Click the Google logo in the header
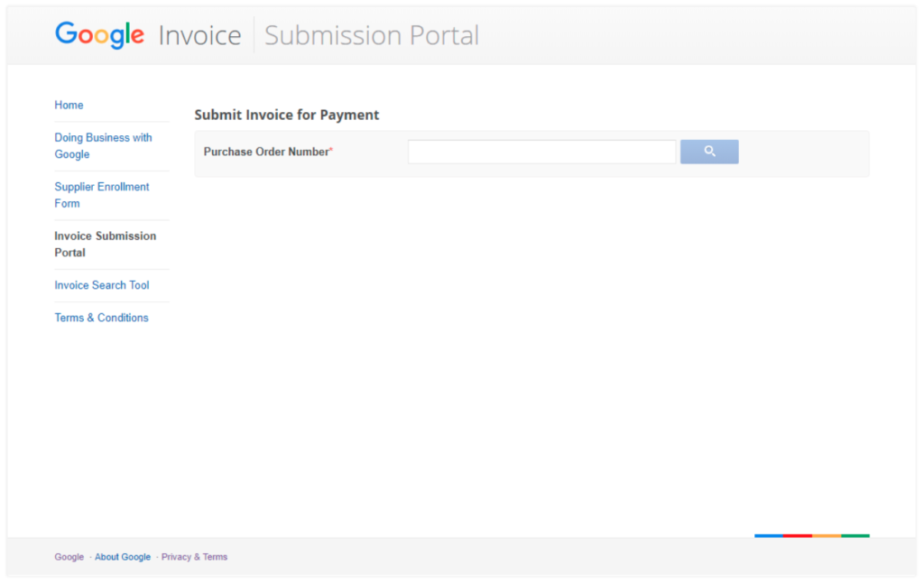Viewport: 924px width, 583px height. pos(99,35)
